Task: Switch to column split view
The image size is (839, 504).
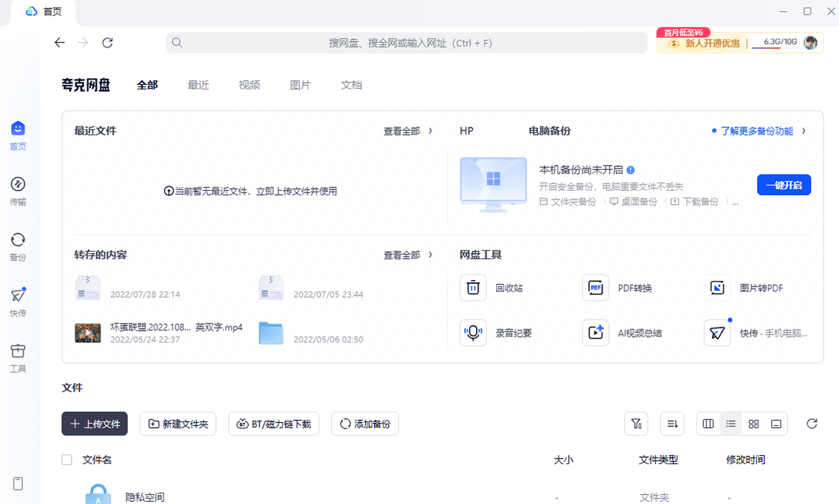Action: pos(708,424)
